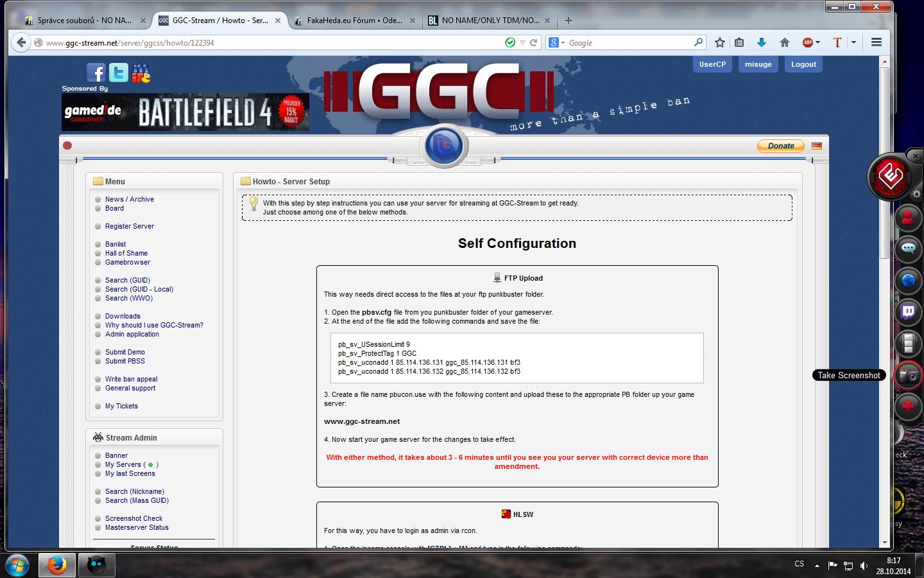Screen dimensions: 924x578
Task: Open the Write ban appeal link
Action: 132,379
